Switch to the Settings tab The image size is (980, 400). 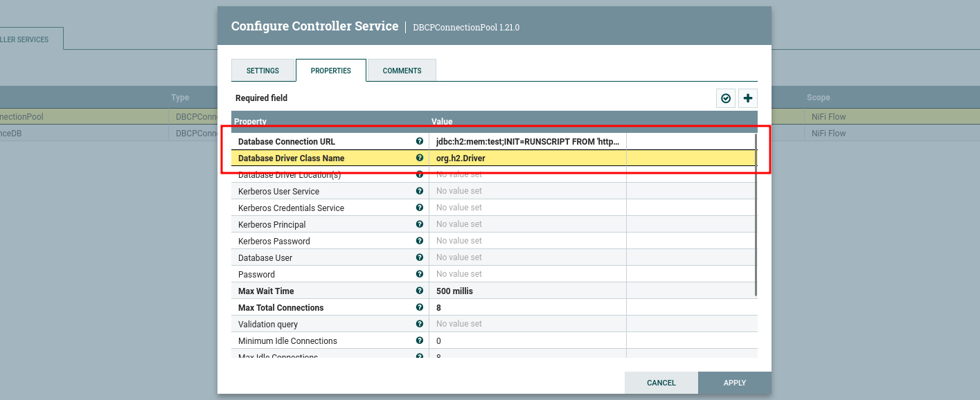pos(263,71)
